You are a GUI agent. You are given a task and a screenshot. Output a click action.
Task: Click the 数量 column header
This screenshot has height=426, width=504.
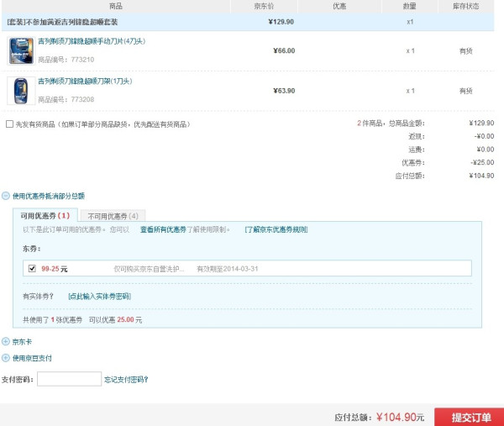click(x=410, y=6)
